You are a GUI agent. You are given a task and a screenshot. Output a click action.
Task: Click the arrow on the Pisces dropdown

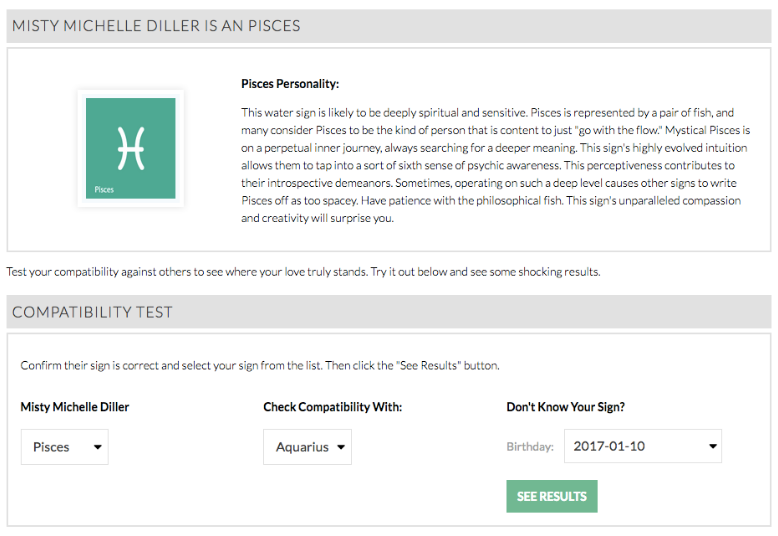click(x=98, y=447)
